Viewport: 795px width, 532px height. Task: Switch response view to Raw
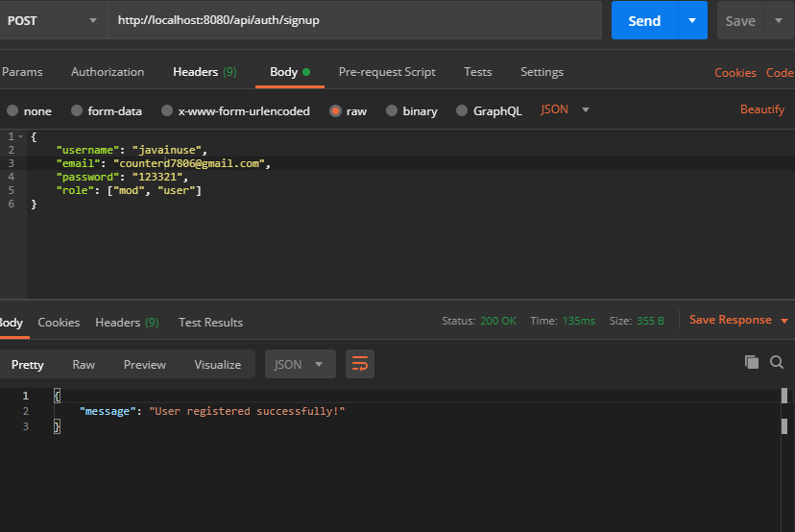click(x=84, y=365)
